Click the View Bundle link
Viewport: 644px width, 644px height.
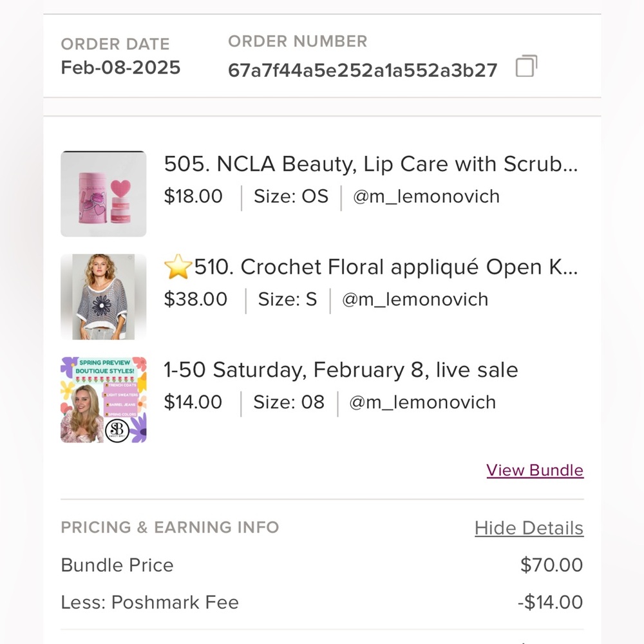(x=535, y=470)
